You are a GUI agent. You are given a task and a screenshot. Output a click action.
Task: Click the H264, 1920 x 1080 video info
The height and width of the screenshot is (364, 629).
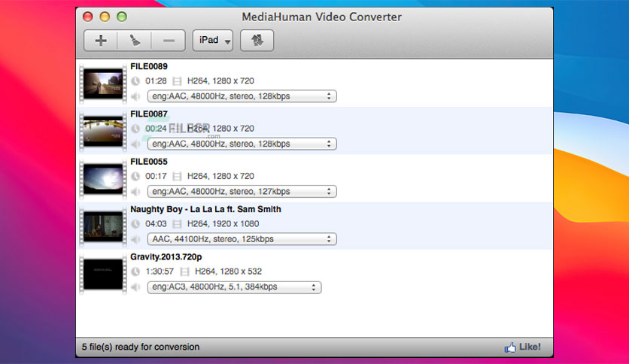223,224
